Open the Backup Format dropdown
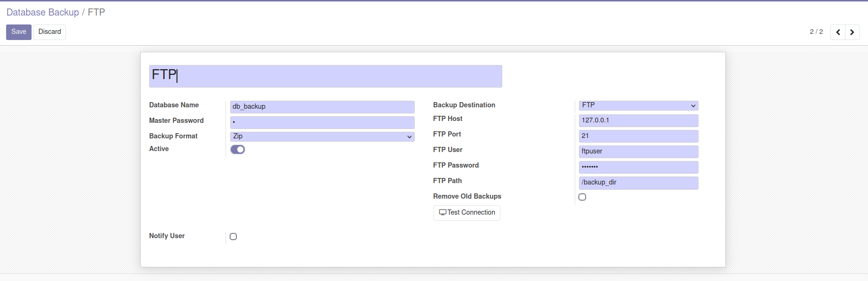This screenshot has width=868, height=281. point(322,136)
